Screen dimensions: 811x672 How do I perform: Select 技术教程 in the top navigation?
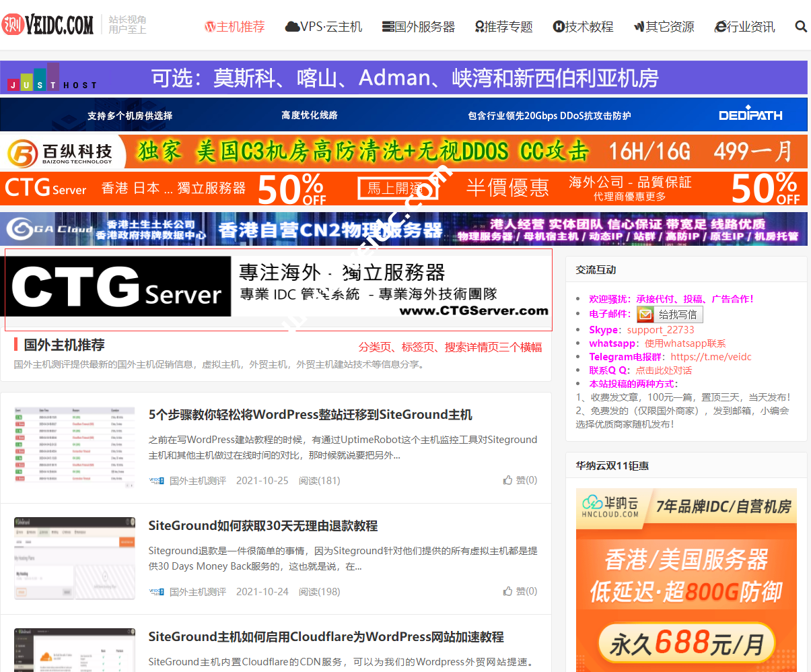point(583,27)
